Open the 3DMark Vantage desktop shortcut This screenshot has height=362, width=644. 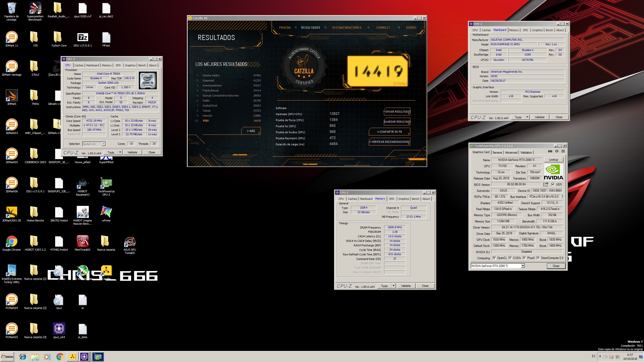pyautogui.click(x=12, y=68)
